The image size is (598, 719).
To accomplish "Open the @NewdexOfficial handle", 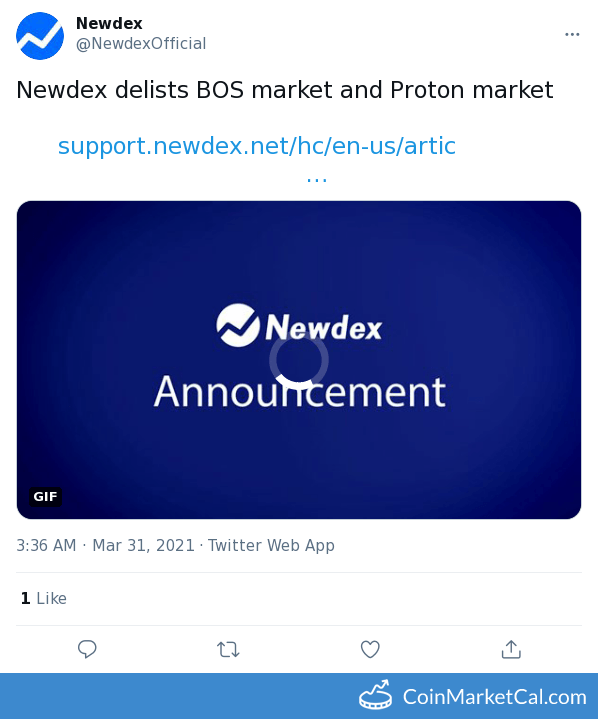I will [141, 44].
